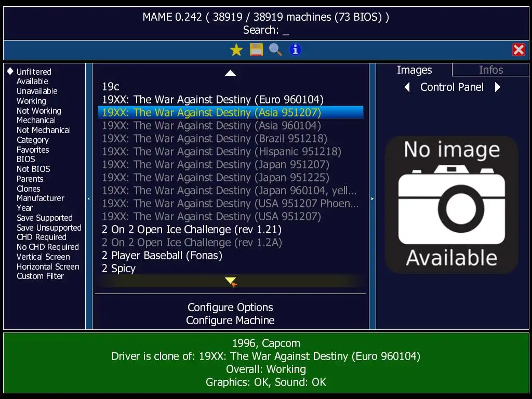Select the Unavailable filter
The height and width of the screenshot is (399, 532).
(x=37, y=91)
